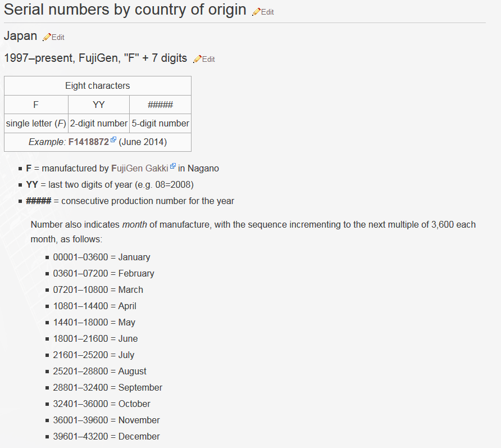Click the 'Japan' heading text

20,36
